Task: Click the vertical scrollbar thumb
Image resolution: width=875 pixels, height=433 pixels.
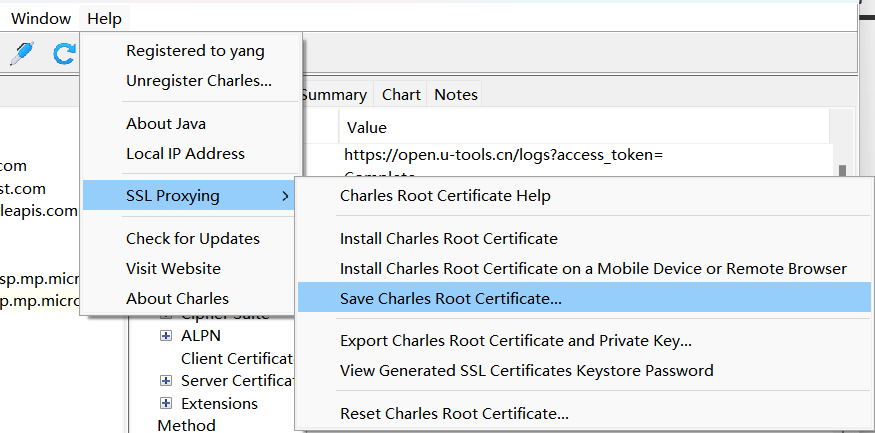Action: [x=842, y=171]
